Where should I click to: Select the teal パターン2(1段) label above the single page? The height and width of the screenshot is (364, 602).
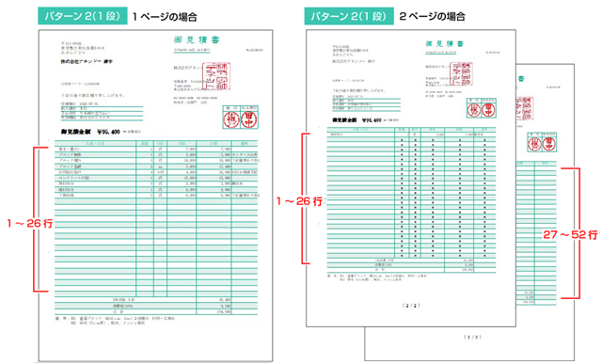[x=83, y=16]
